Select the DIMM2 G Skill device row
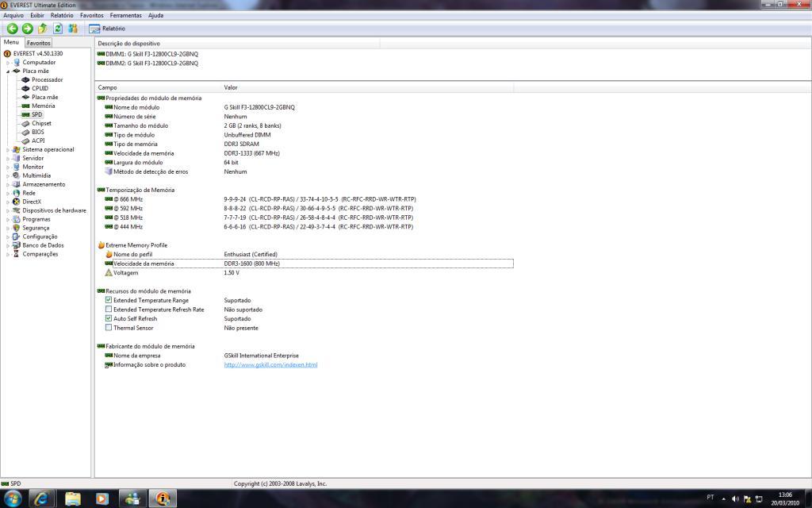The height and width of the screenshot is (508, 812). (x=148, y=63)
